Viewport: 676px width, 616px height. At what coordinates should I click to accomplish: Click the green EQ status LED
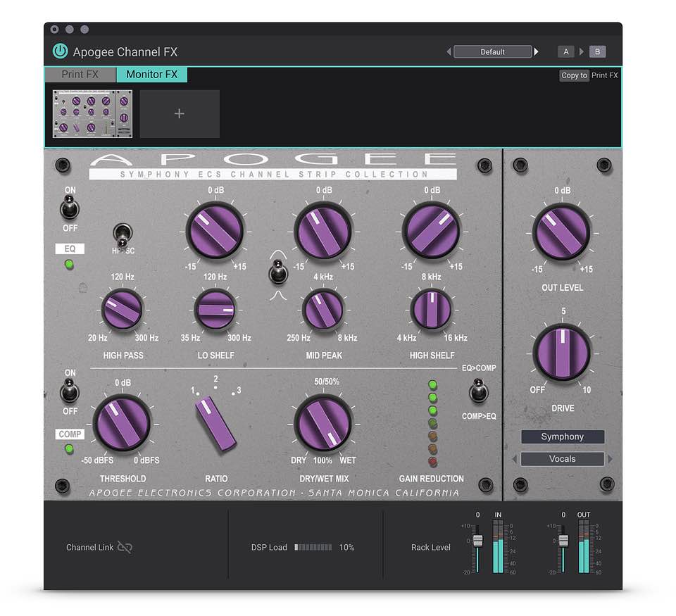tap(69, 264)
